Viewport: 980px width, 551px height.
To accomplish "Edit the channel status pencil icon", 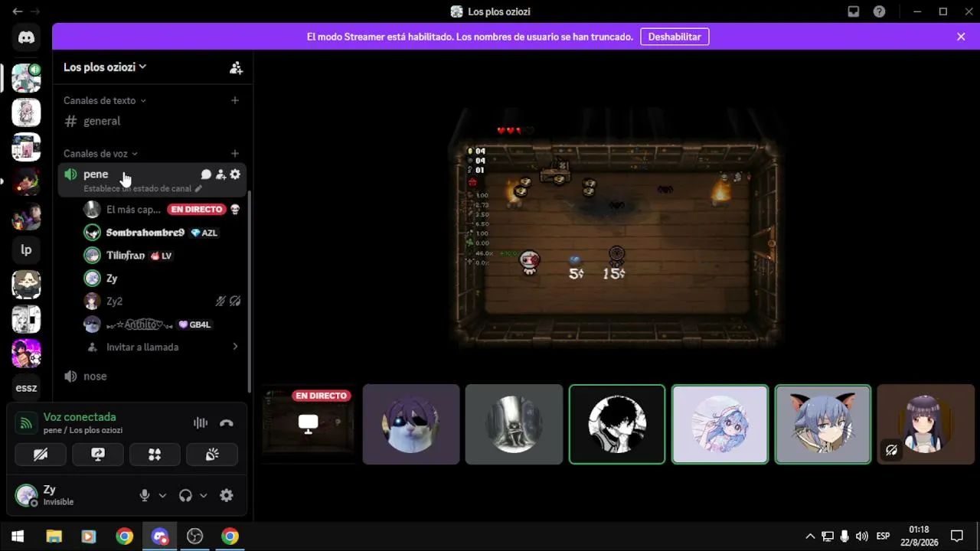I will [198, 188].
